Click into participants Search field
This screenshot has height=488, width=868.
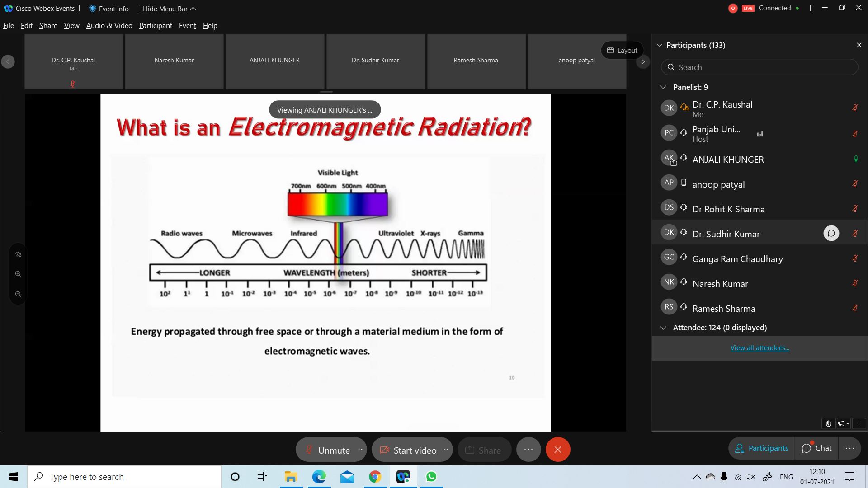coord(759,67)
